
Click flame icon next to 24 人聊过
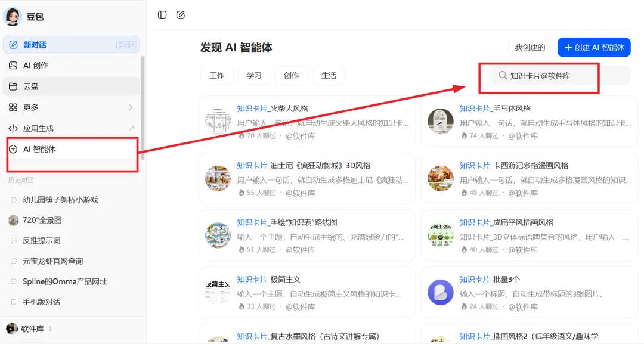coord(464,306)
